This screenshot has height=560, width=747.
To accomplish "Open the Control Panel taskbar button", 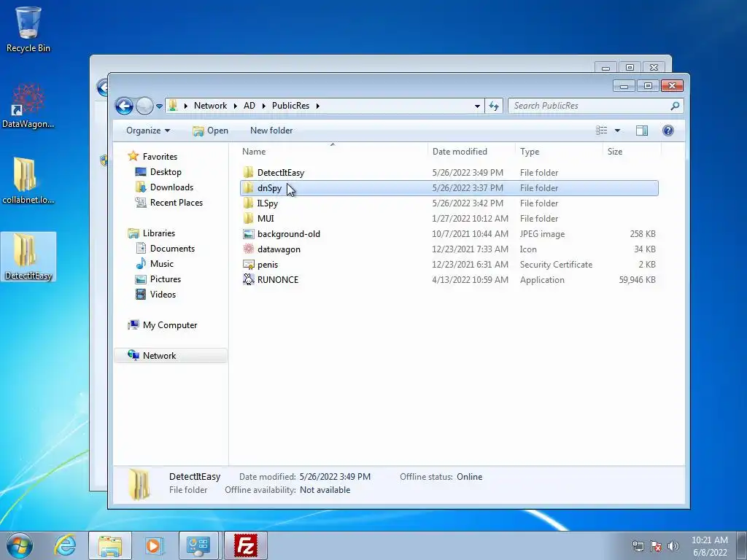I will coord(198,545).
